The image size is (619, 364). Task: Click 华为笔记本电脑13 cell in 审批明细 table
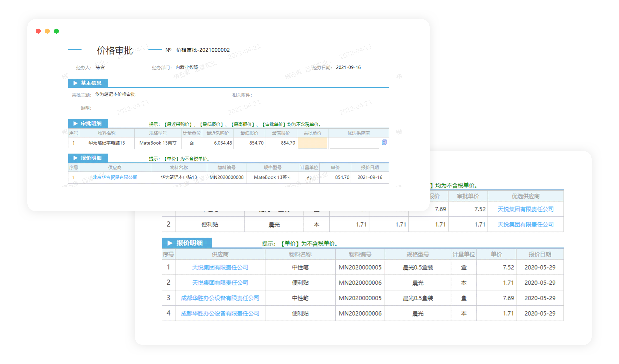click(x=107, y=143)
